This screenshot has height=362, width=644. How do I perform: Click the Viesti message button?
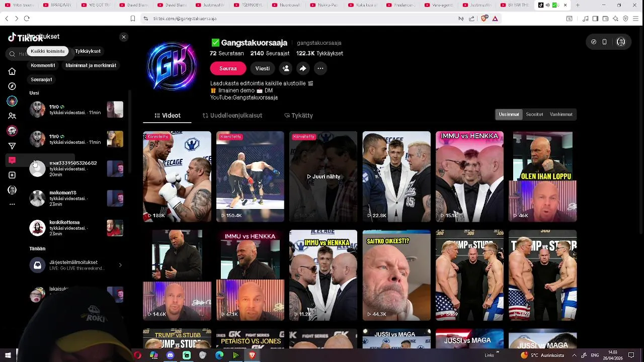pos(262,68)
